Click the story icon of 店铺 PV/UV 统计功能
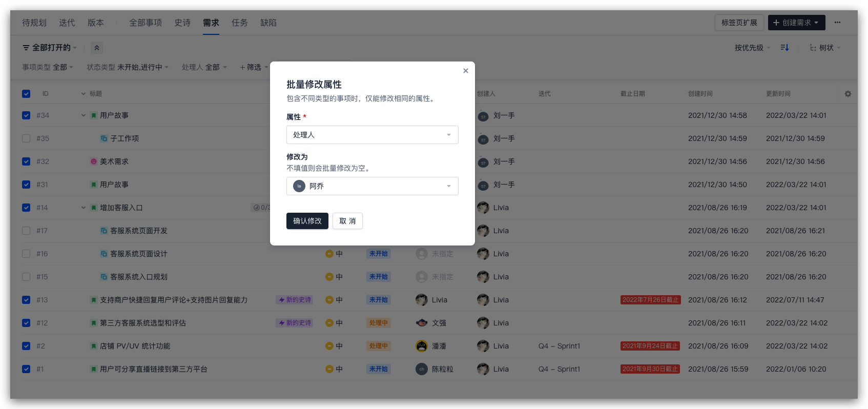This screenshot has width=868, height=409. click(94, 346)
